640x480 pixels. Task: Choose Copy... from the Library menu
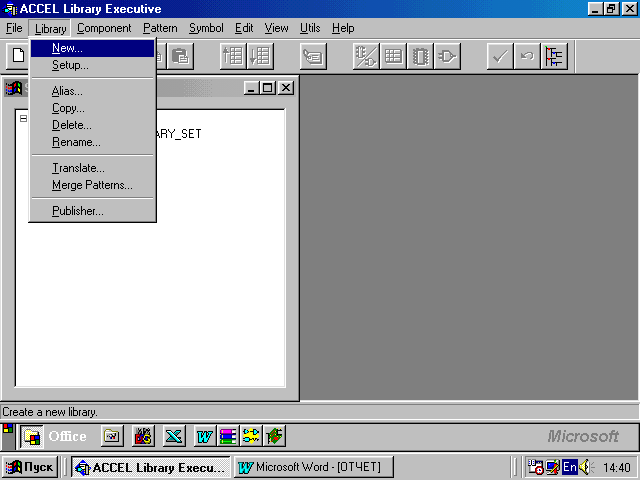[x=93, y=108]
